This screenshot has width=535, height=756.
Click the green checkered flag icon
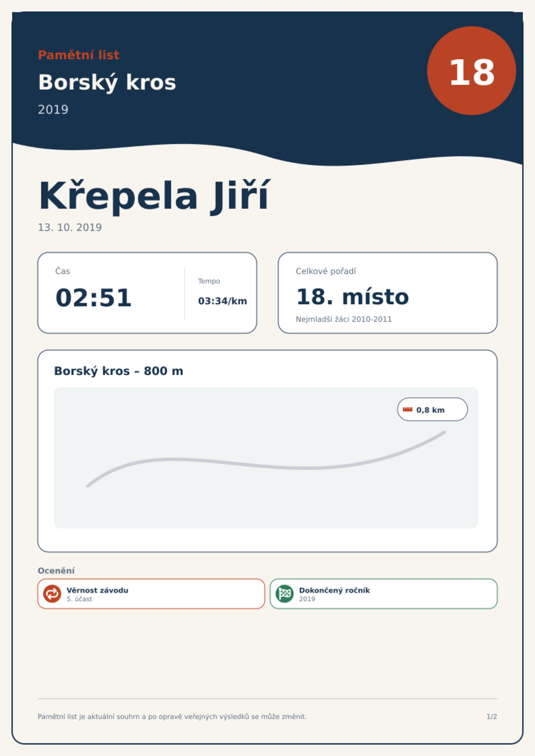coord(285,593)
